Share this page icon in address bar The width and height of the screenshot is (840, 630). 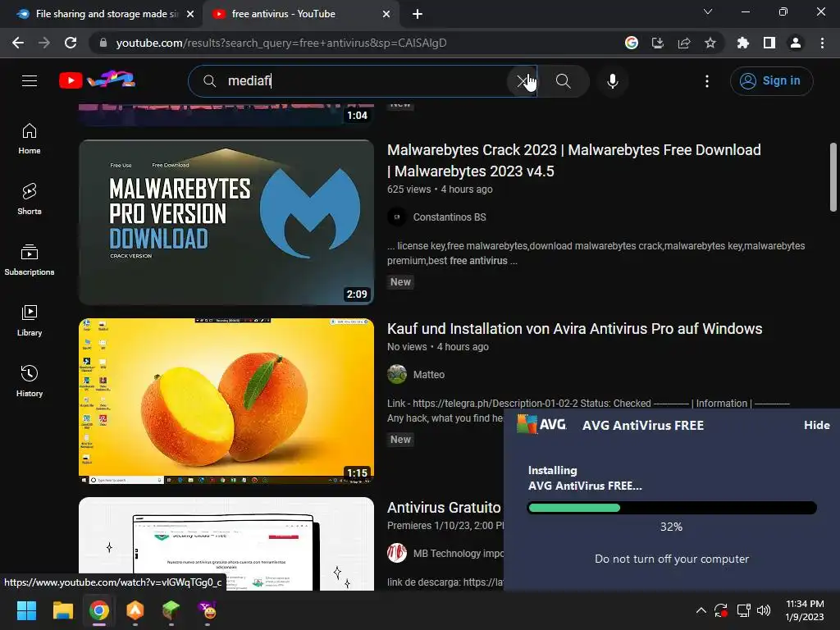pyautogui.click(x=684, y=43)
